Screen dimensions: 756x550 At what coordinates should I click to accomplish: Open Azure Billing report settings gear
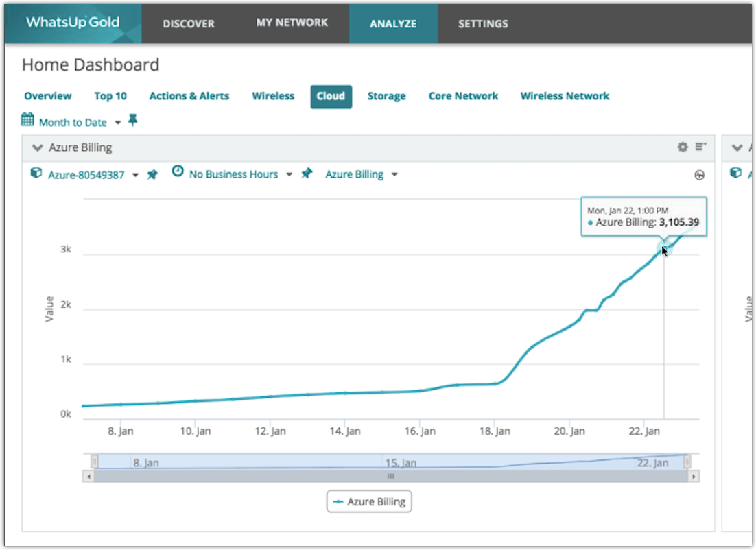pyautogui.click(x=682, y=147)
